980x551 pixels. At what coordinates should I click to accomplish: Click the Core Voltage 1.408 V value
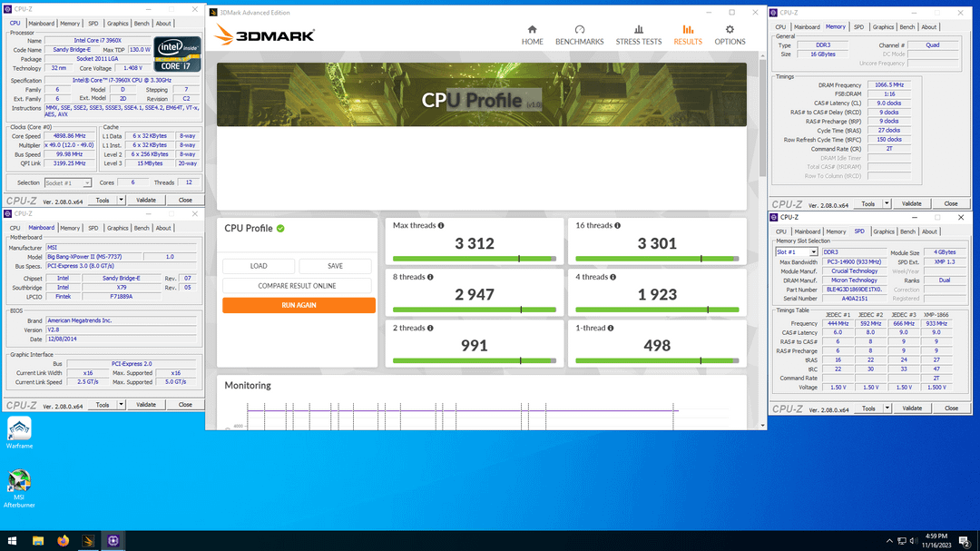[133, 68]
